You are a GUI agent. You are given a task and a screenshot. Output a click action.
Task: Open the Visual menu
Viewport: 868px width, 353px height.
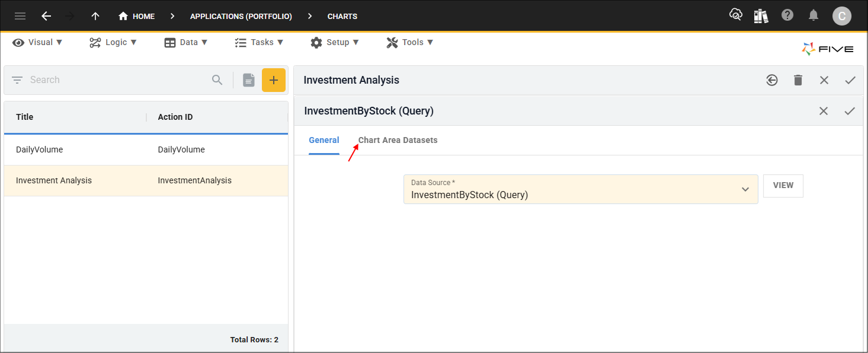[x=38, y=42]
